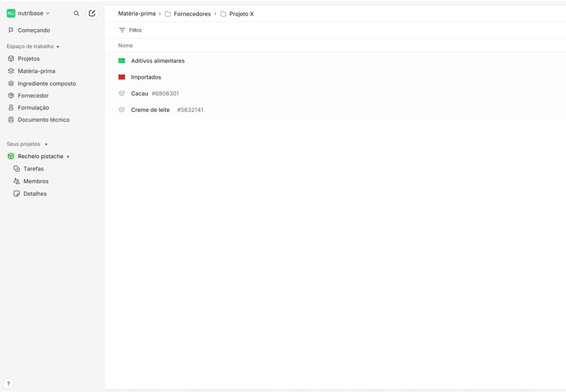Go to Ingrediente composto section
The height and width of the screenshot is (392, 566).
point(47,83)
